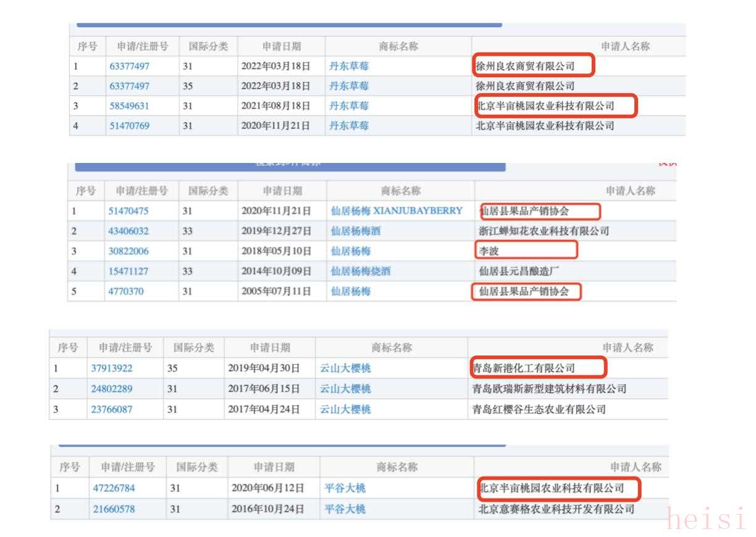Open the 仙居杨梅酒 trademark link
This screenshot has width=756, height=537.
[x=356, y=231]
